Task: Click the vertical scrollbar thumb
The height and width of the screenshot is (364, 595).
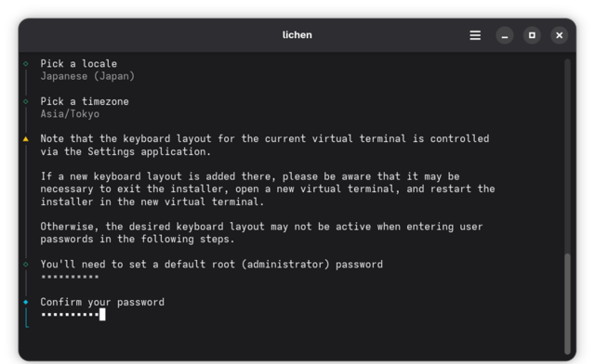Action: [567, 304]
